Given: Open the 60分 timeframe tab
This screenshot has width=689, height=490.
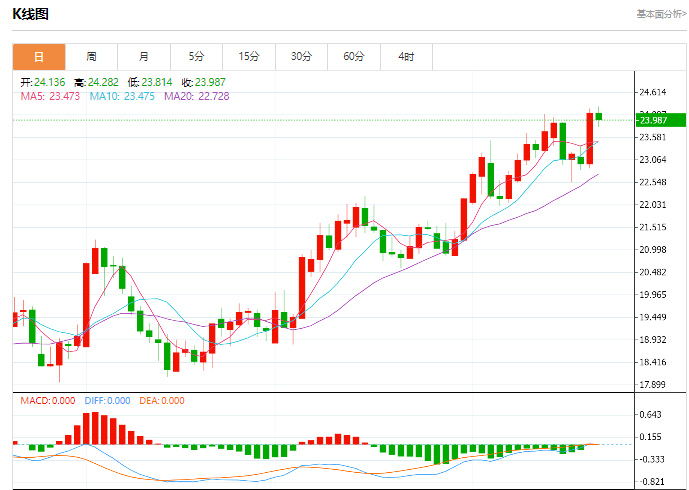Looking at the screenshot, I should click(354, 57).
